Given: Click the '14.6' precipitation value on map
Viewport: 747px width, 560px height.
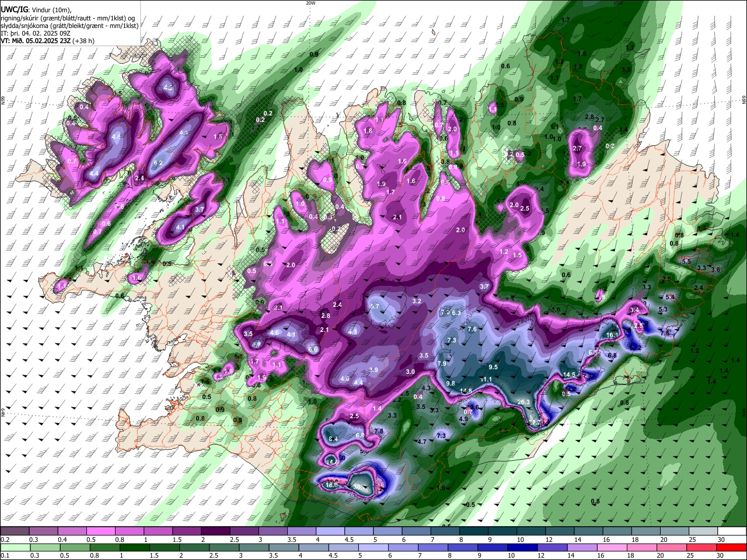Looking at the screenshot, I should click(x=332, y=462).
